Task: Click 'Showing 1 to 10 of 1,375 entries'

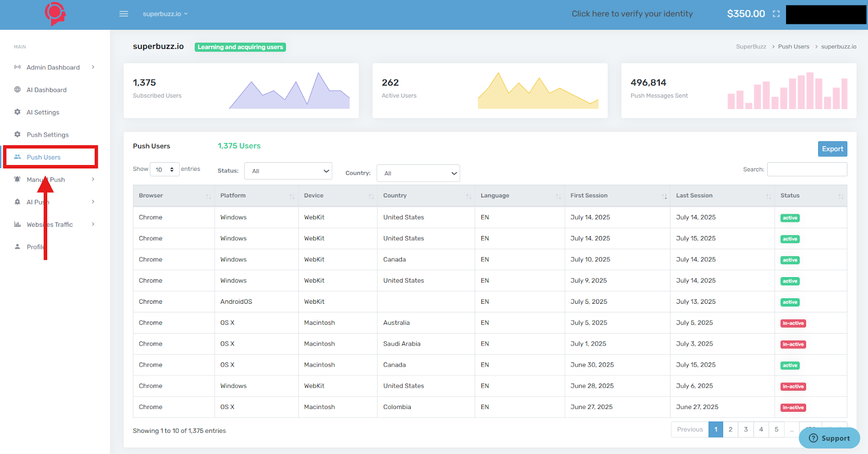Action: [179, 431]
